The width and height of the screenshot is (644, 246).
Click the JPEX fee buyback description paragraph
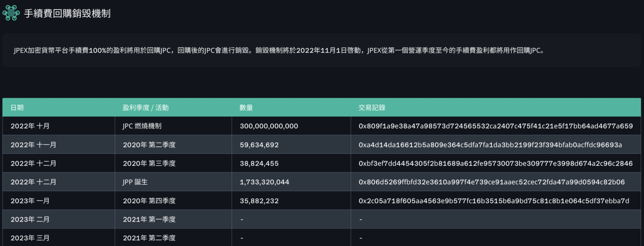tap(278, 51)
